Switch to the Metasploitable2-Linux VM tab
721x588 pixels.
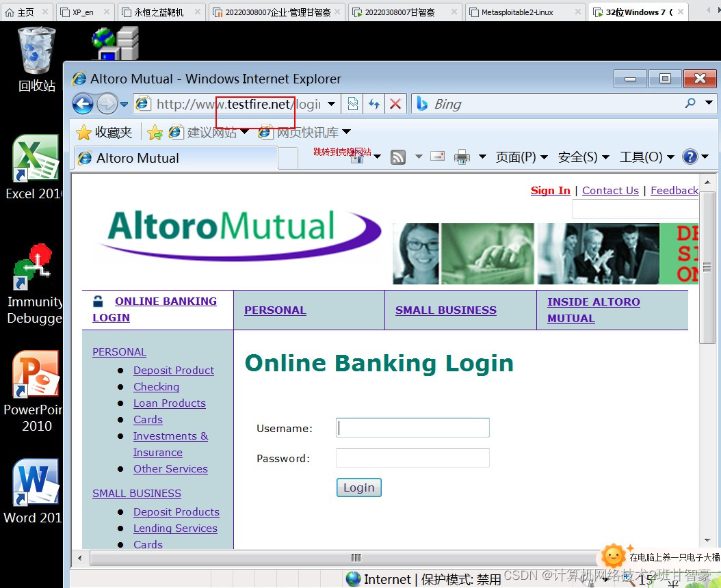pyautogui.click(x=525, y=12)
